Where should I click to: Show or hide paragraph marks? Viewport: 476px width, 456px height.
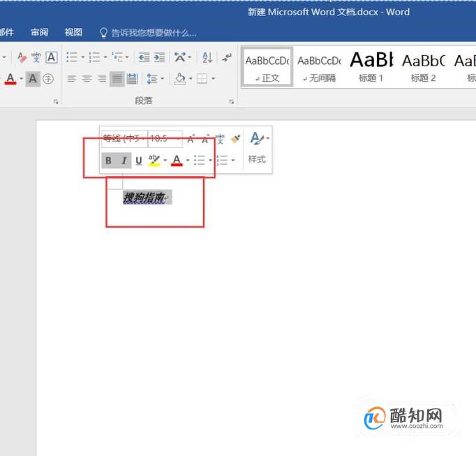227,57
